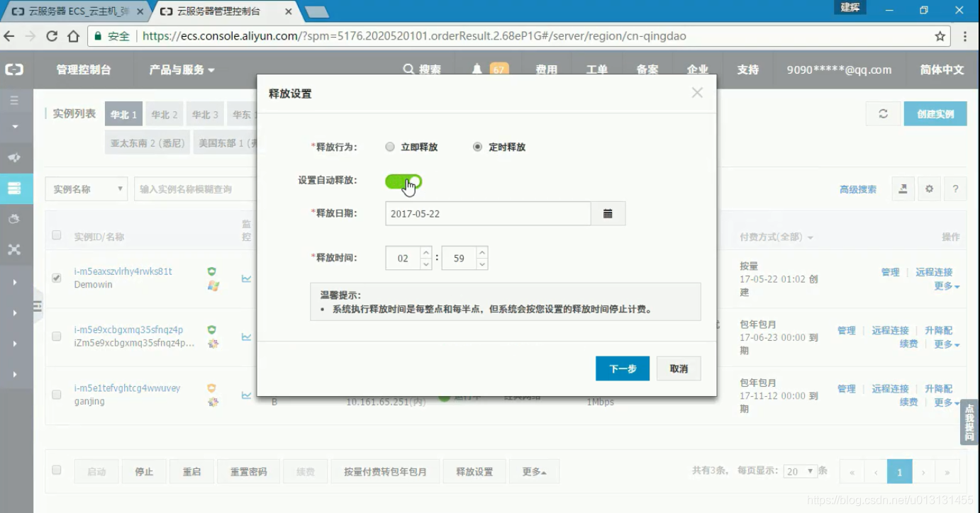Open the account menu 9090*****@qq.com
The height and width of the screenshot is (513, 980).
coord(839,69)
